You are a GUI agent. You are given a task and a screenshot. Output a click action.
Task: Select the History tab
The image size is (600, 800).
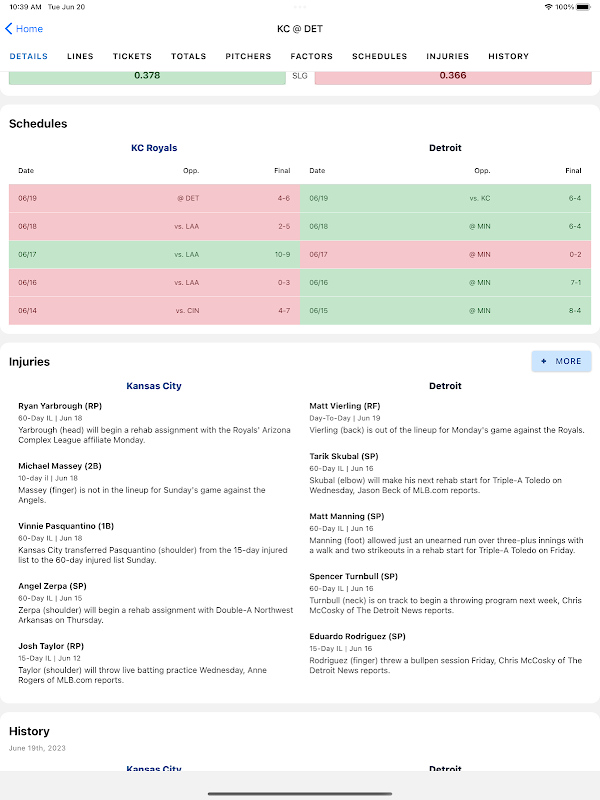tap(508, 56)
